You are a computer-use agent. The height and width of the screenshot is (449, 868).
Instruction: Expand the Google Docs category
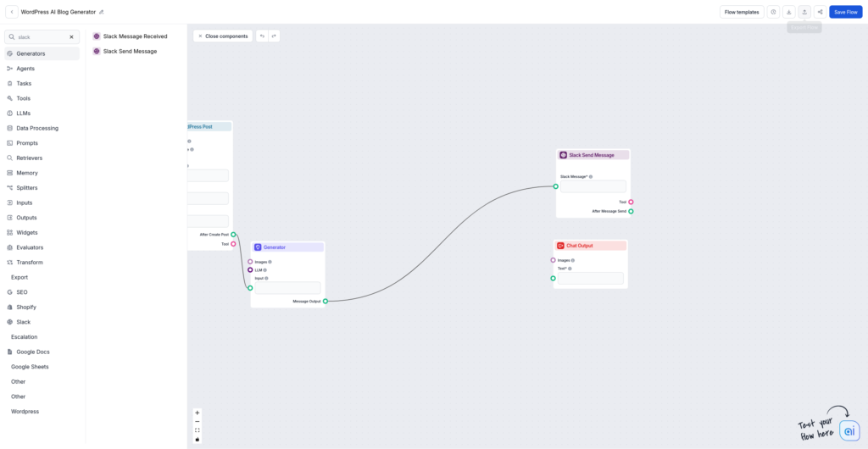pos(32,352)
